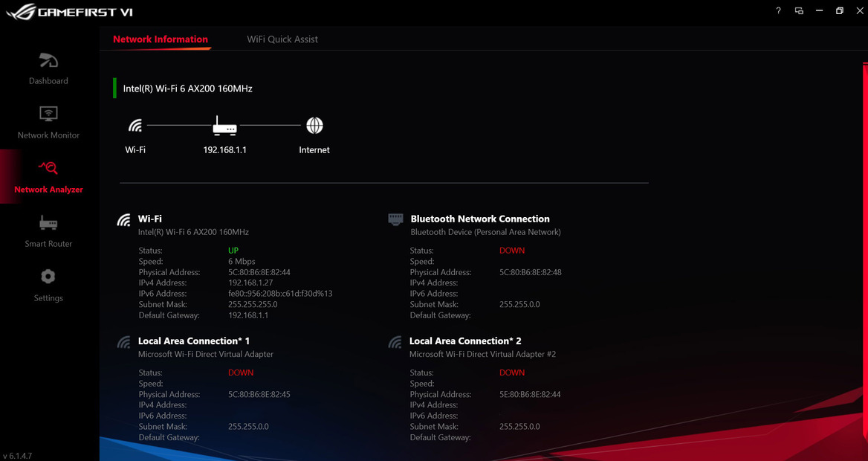868x461 pixels.
Task: Click the version label v 6.1.4.7
Action: [18, 456]
